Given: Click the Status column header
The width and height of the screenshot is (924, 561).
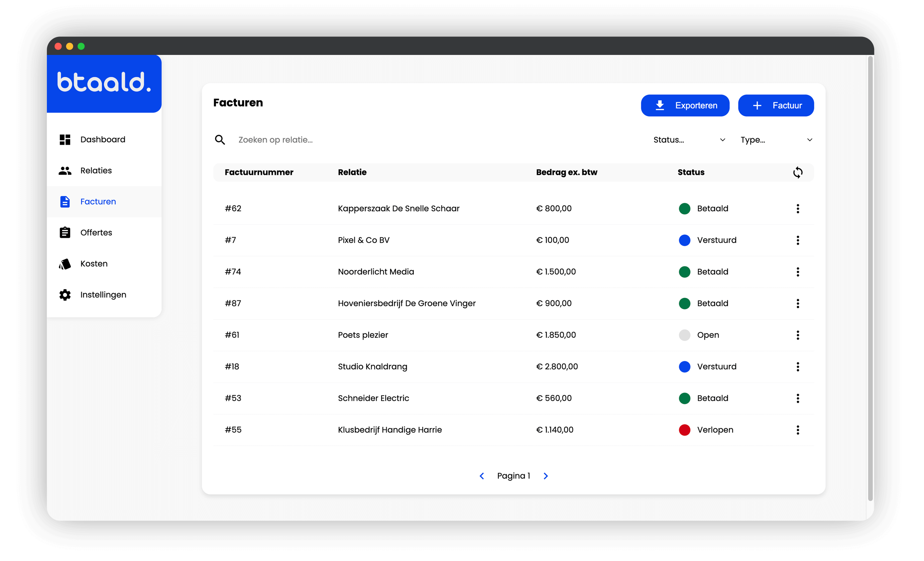Looking at the screenshot, I should point(691,172).
